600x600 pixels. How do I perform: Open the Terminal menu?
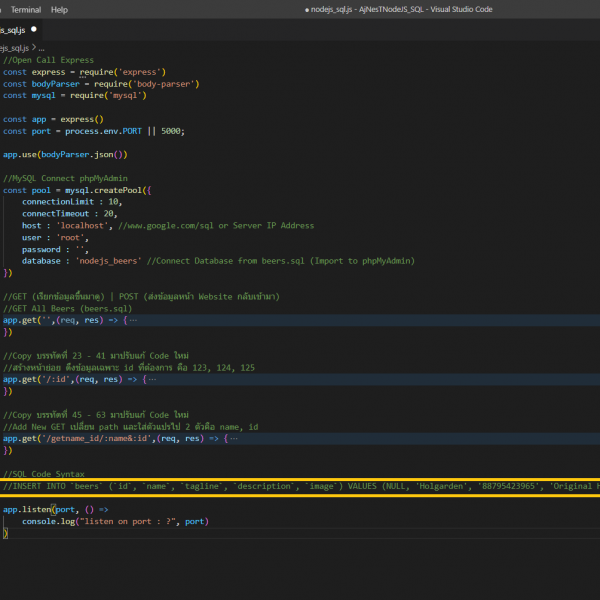(25, 9)
